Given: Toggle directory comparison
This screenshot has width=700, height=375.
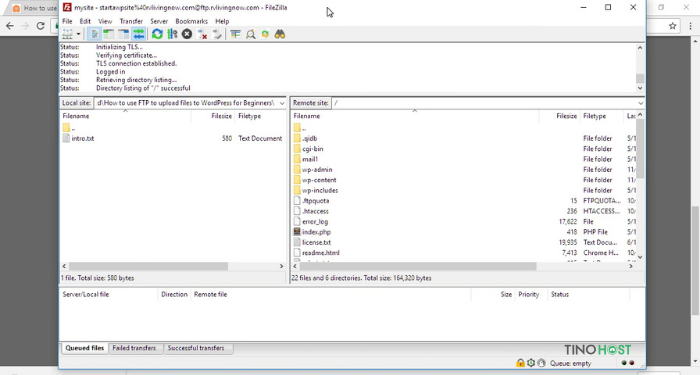Looking at the screenshot, I should (250, 34).
